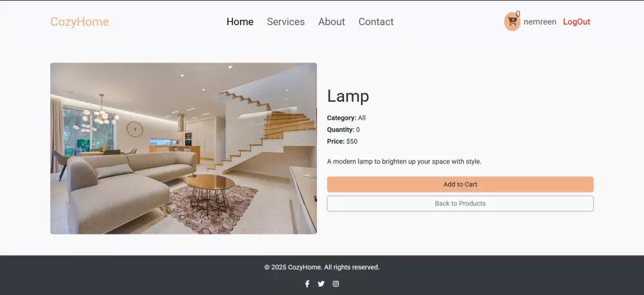Open the nemreen username profile

540,22
